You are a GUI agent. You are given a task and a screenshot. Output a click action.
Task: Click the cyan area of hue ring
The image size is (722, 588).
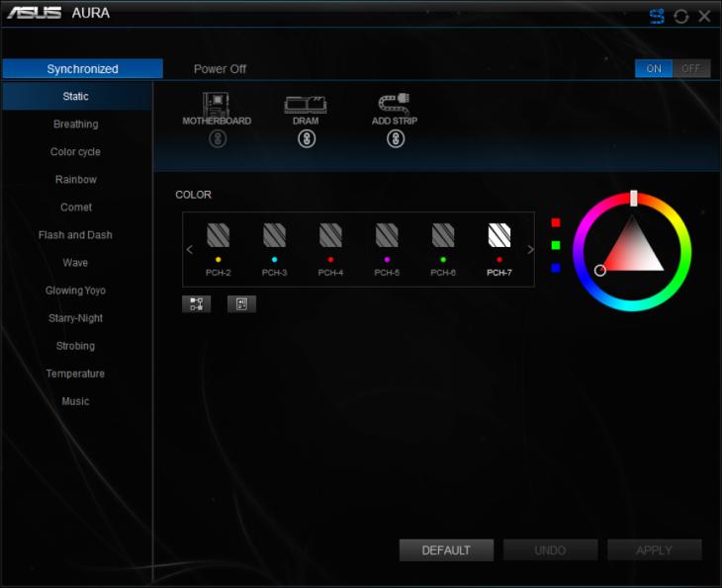pyautogui.click(x=633, y=306)
